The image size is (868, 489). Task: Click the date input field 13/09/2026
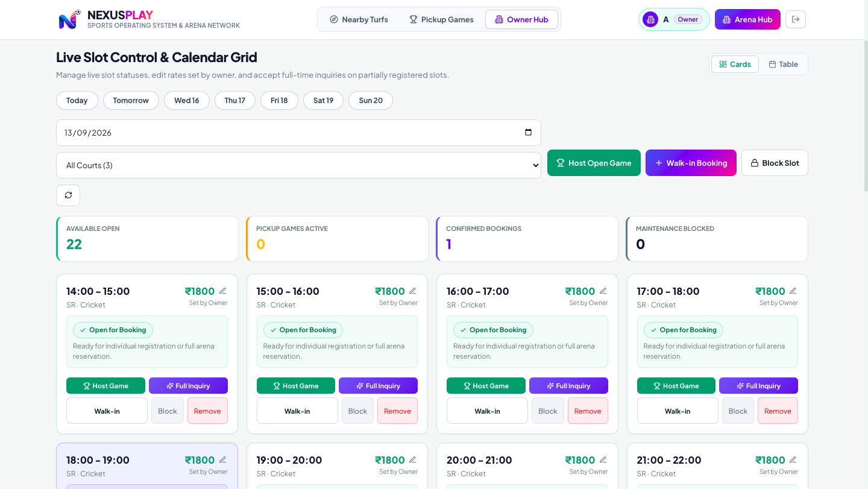click(298, 133)
